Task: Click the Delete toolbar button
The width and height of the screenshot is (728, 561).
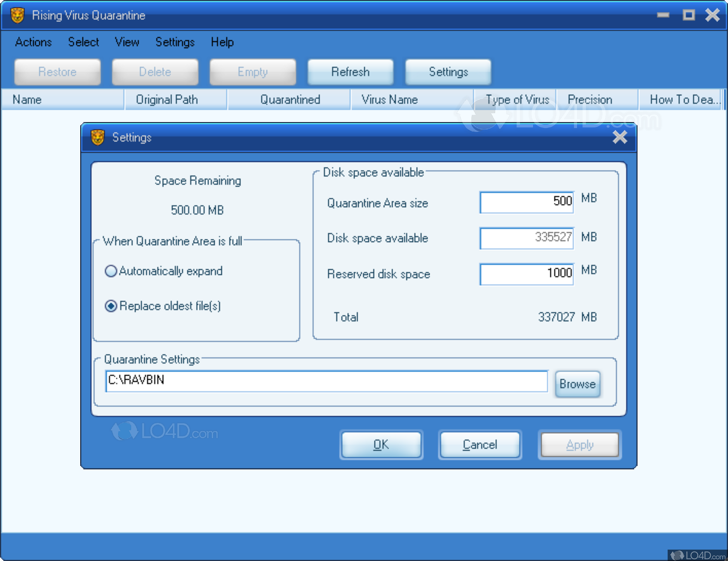Action: 155,72
